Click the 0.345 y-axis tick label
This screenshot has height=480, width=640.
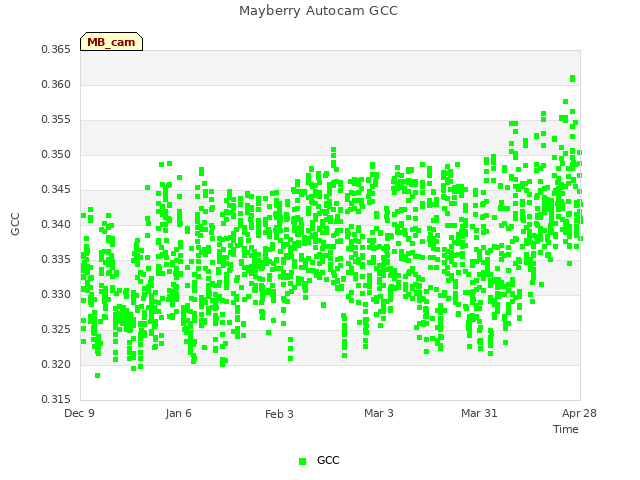[56, 190]
